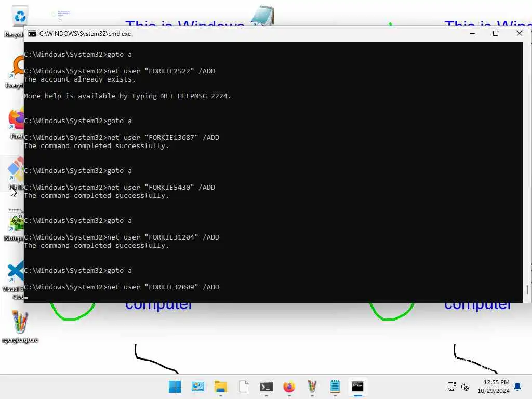Click the 'net user "FORKIE32009" /ADD' line

(x=122, y=287)
